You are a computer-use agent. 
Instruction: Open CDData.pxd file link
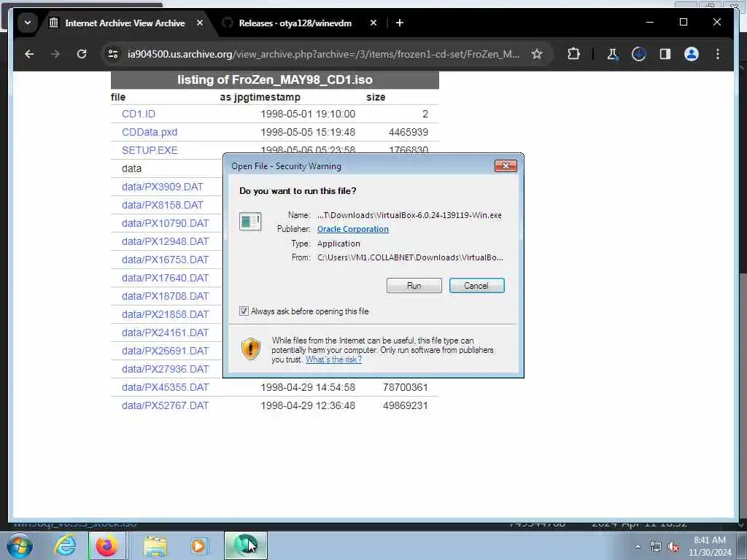pyautogui.click(x=150, y=132)
